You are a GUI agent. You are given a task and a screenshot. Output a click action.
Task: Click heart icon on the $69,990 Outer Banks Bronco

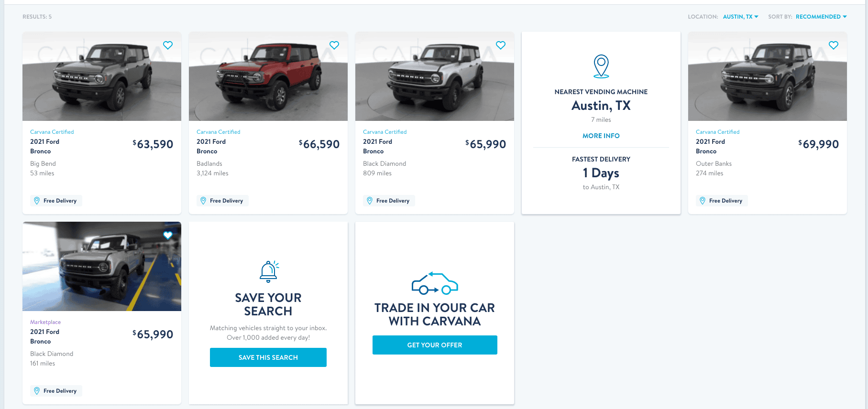834,45
